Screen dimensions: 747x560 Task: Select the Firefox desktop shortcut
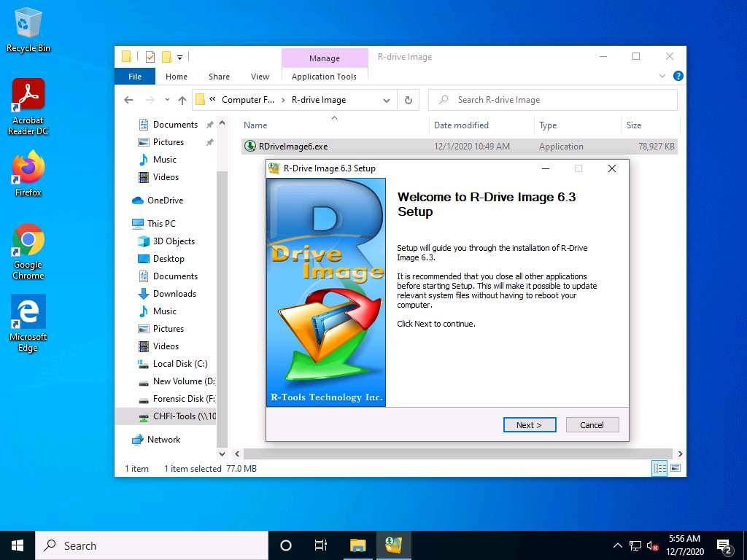pos(28,174)
